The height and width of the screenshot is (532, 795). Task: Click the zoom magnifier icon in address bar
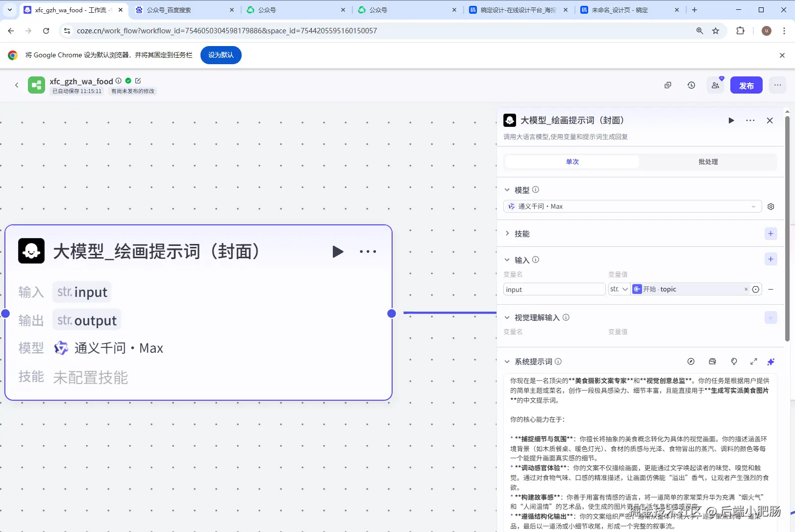click(x=700, y=31)
